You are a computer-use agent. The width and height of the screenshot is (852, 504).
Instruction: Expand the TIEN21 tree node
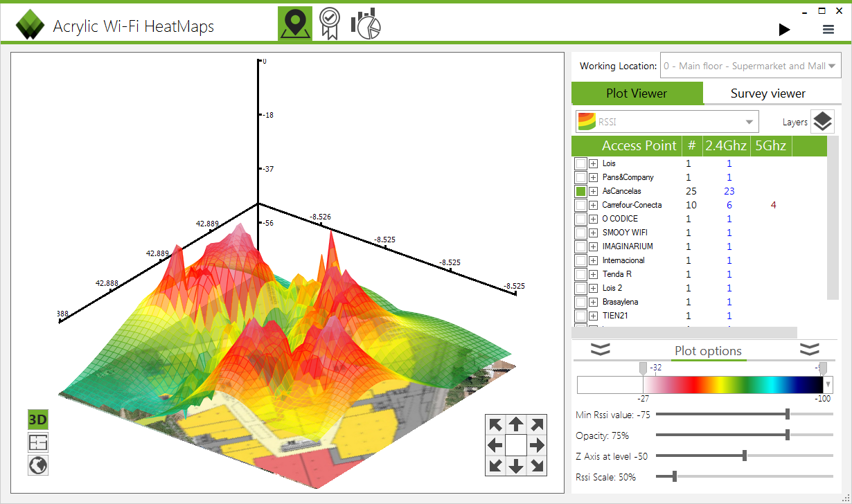click(x=594, y=316)
